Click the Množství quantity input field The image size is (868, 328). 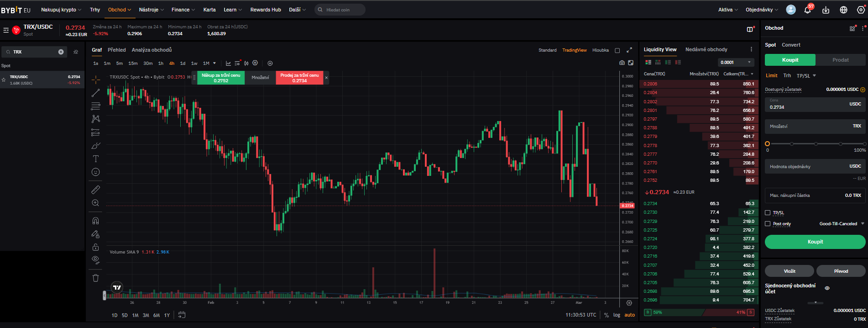click(815, 126)
